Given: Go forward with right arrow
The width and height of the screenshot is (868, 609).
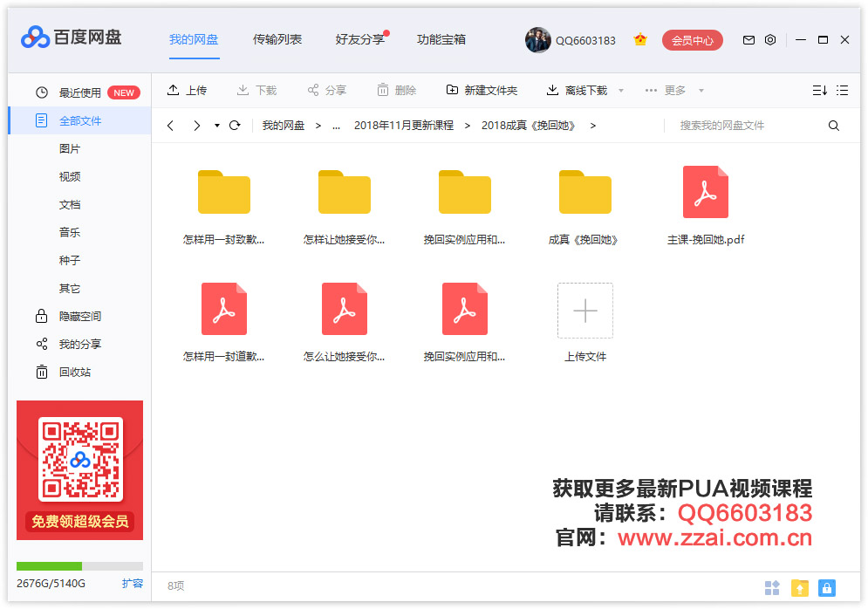Looking at the screenshot, I should (196, 126).
